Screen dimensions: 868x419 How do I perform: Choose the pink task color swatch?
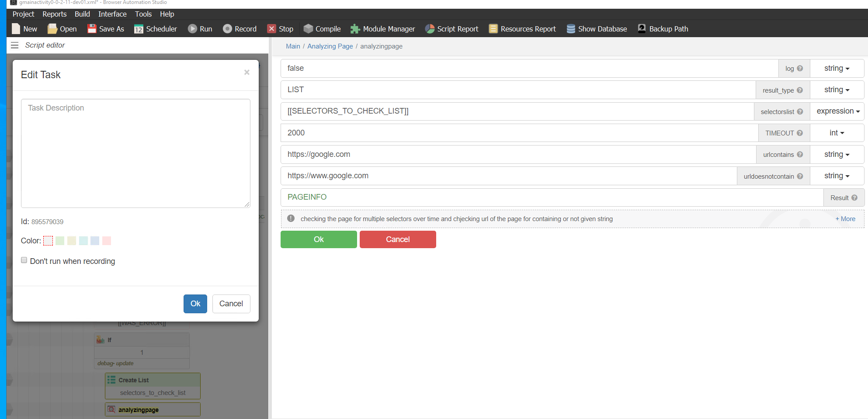(107, 241)
